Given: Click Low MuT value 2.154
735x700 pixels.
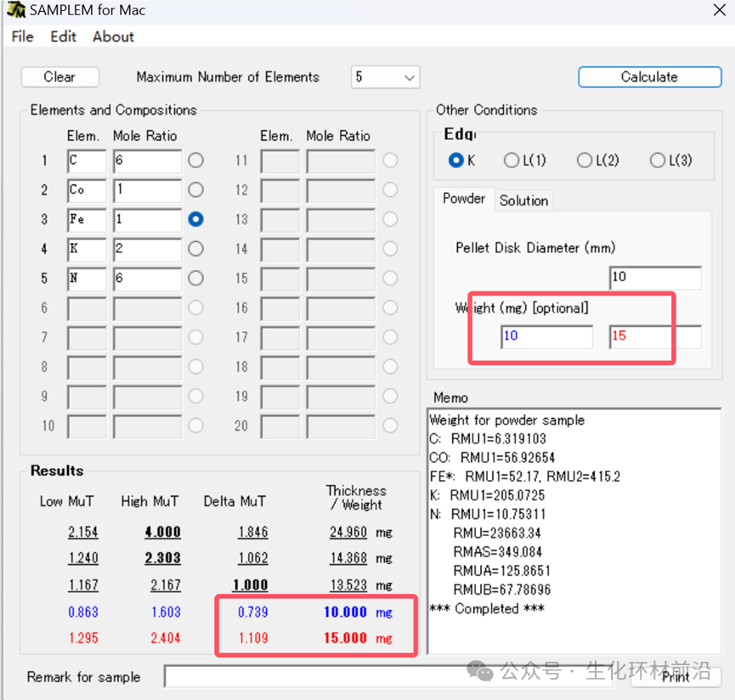Looking at the screenshot, I should tap(83, 532).
